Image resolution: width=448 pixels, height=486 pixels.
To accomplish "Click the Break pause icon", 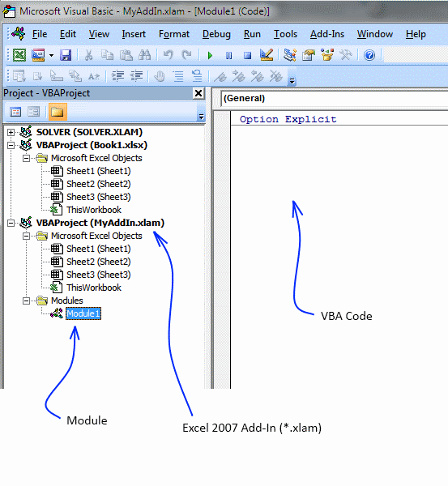I will point(228,56).
